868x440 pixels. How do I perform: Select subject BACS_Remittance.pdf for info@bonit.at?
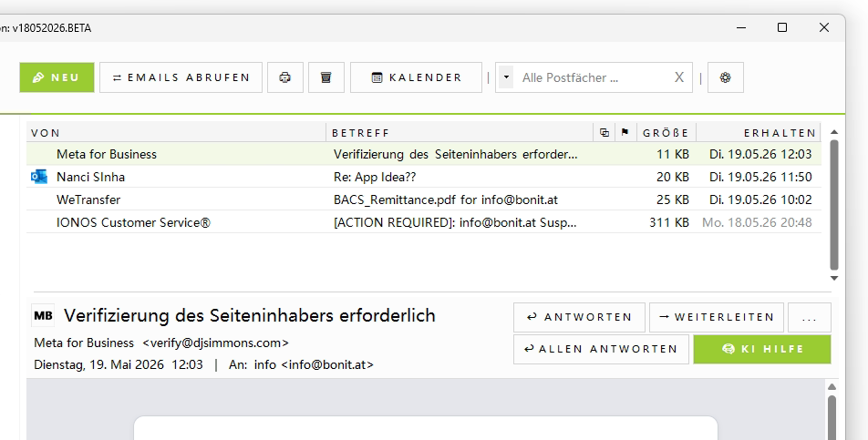446,200
